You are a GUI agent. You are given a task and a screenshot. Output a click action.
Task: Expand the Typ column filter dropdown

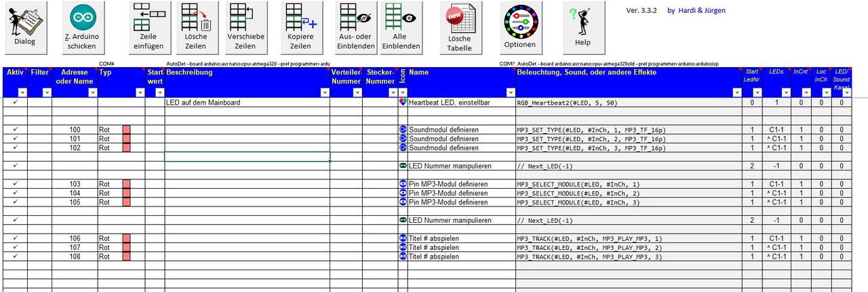click(x=140, y=92)
